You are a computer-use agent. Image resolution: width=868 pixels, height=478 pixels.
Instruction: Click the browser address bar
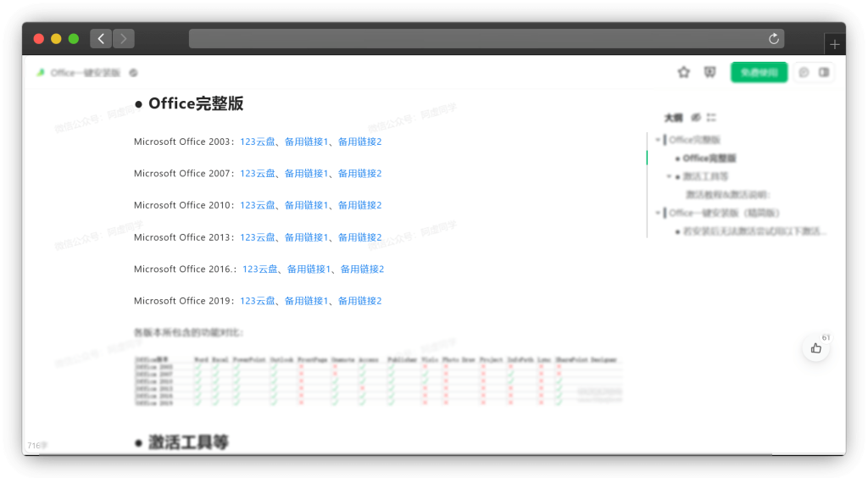tap(486, 39)
